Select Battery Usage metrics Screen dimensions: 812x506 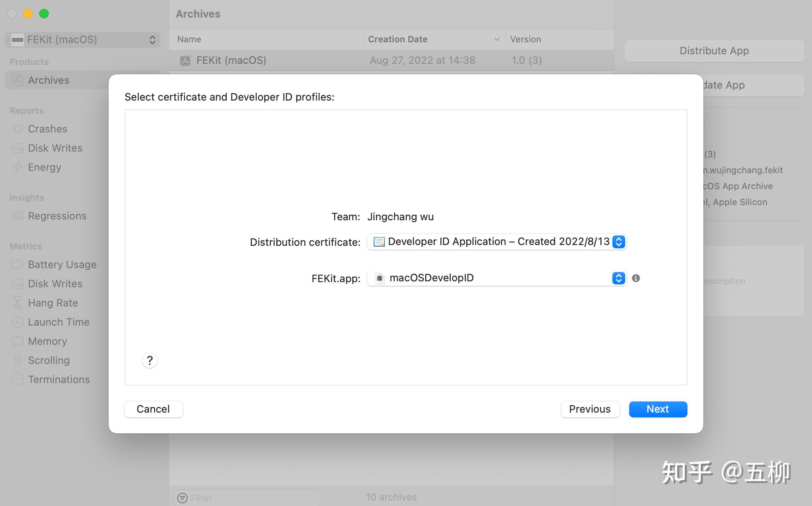point(62,264)
